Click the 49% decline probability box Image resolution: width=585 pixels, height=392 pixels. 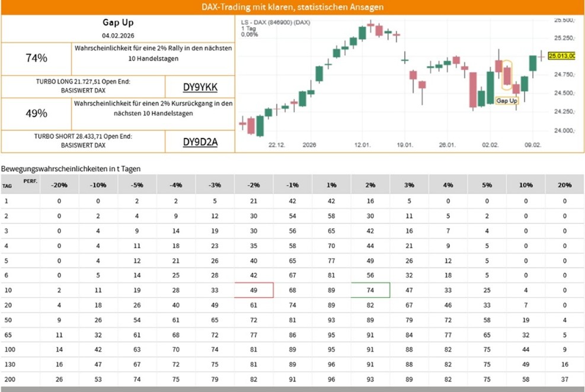[37, 114]
